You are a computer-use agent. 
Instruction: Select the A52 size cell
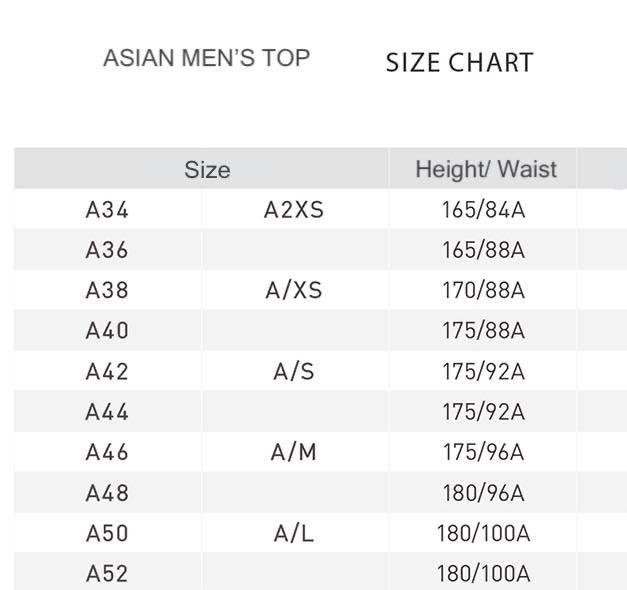107,574
